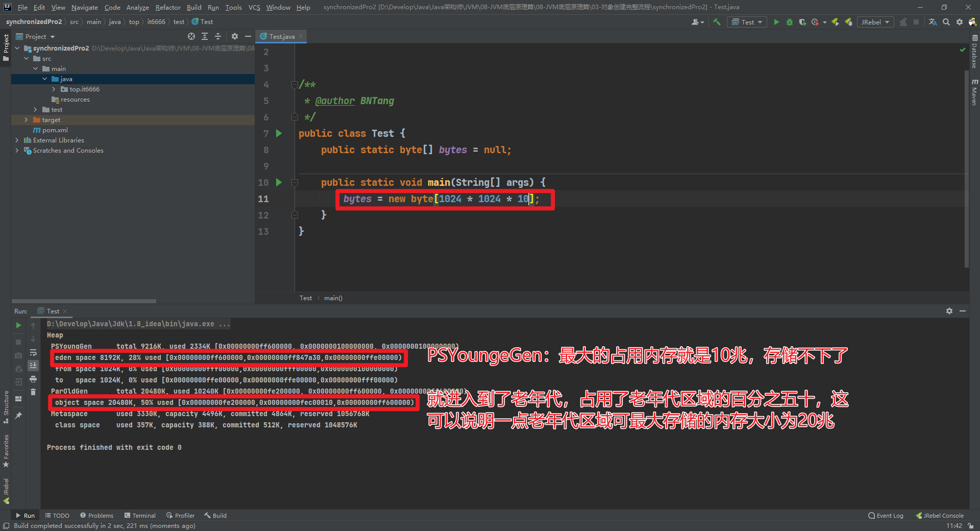Clear console with trash icon
The width and height of the screenshot is (980, 531).
click(x=33, y=392)
